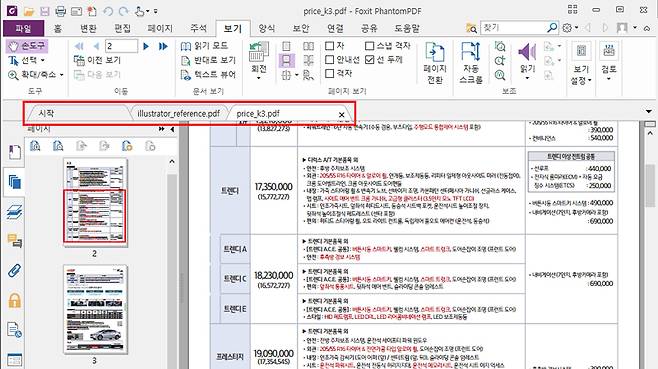Click the 찾기 search field

pyautogui.click(x=513, y=28)
